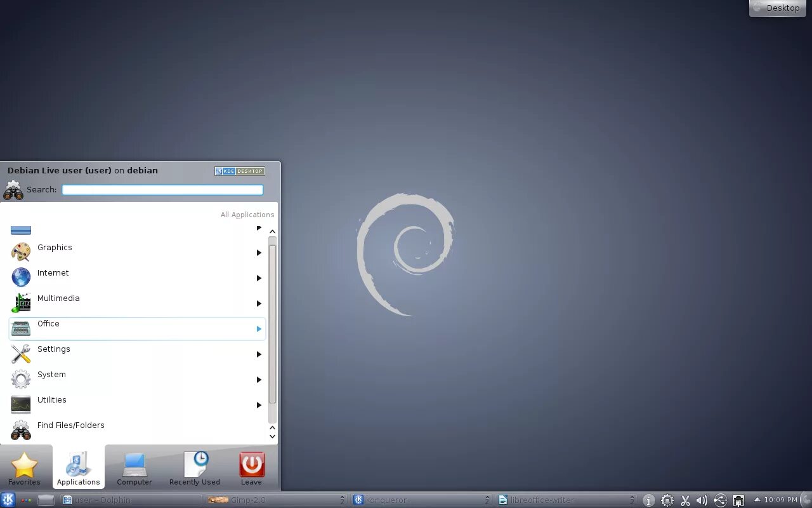The width and height of the screenshot is (812, 508).
Task: Select the Applications tab
Action: (x=79, y=467)
